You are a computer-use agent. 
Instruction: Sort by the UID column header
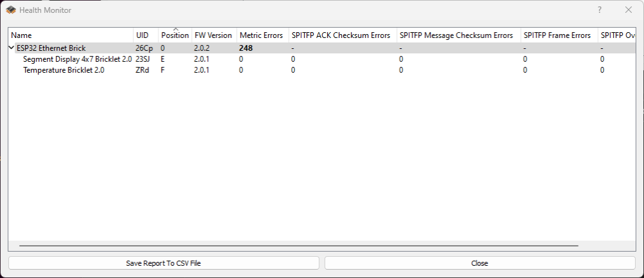pos(142,35)
